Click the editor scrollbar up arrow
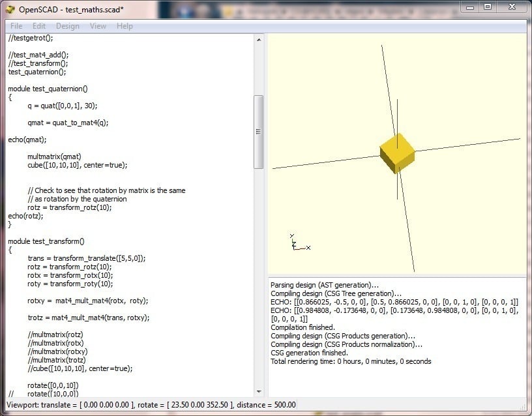This screenshot has width=532, height=416. coord(258,40)
